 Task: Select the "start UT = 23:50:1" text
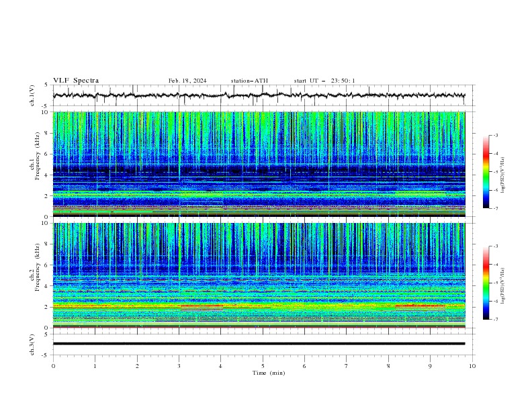[x=324, y=81]
